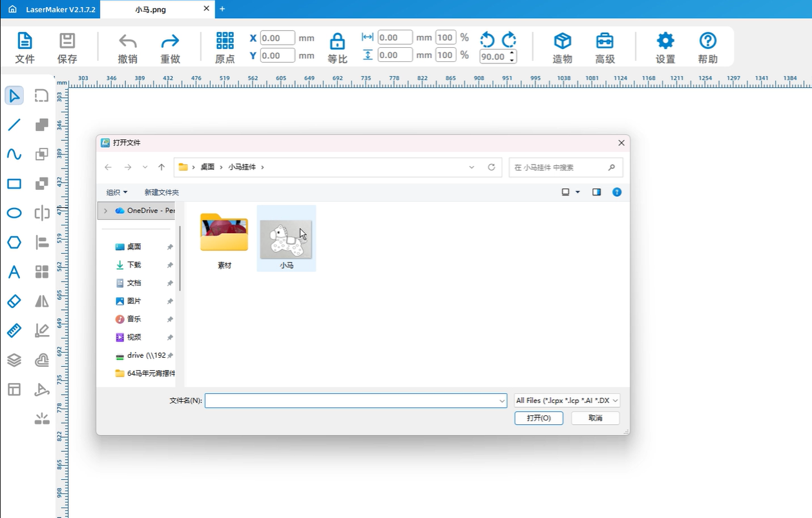Pick the Eraser tool in sidebar

coord(14,302)
